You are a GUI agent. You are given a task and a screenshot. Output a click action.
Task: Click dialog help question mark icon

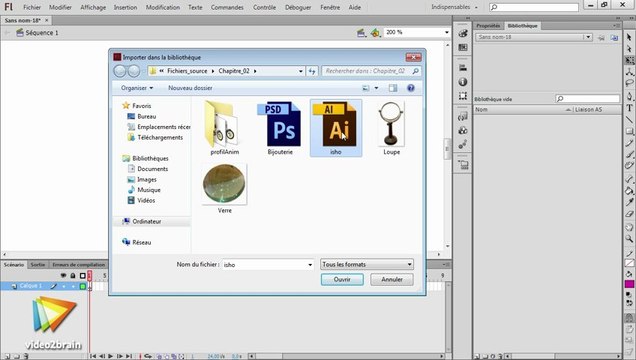(x=410, y=88)
